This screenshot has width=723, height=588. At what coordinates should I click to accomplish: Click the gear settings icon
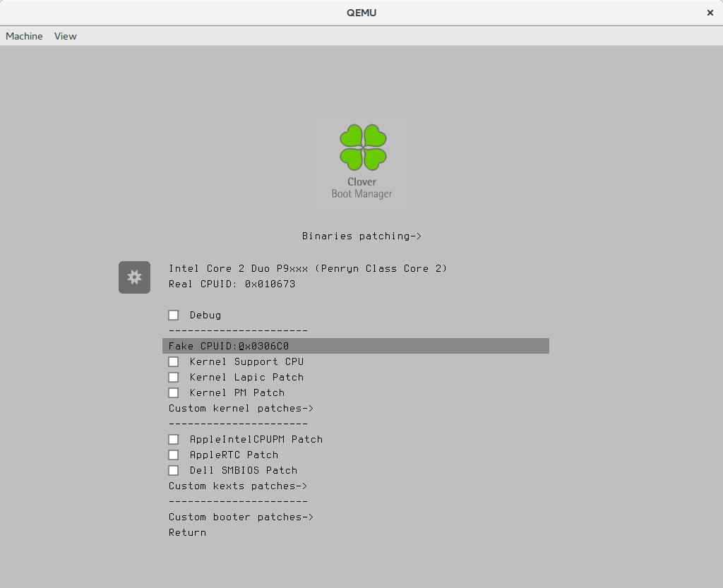(134, 277)
